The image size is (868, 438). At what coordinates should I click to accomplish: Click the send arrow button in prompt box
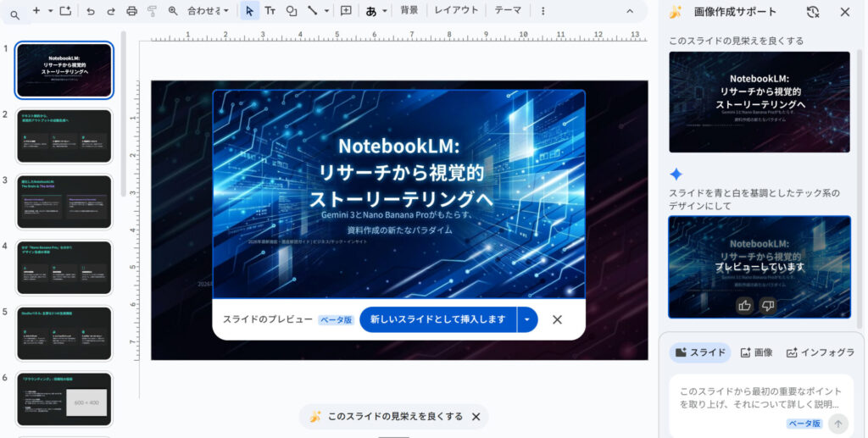point(838,424)
